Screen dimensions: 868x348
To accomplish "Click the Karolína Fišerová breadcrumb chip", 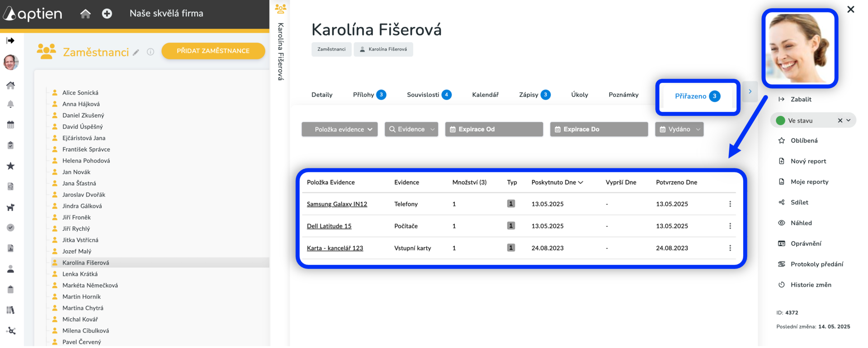I will click(x=383, y=49).
